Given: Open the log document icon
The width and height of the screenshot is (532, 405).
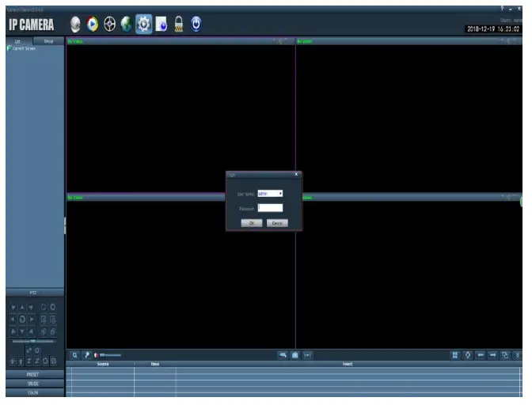Looking at the screenshot, I should (161, 25).
